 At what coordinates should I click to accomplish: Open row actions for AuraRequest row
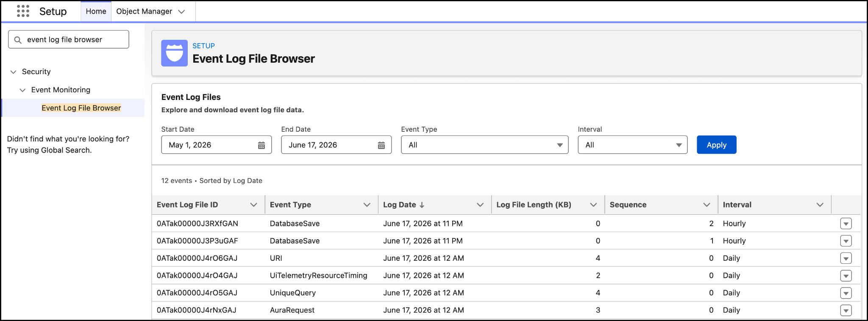846,310
